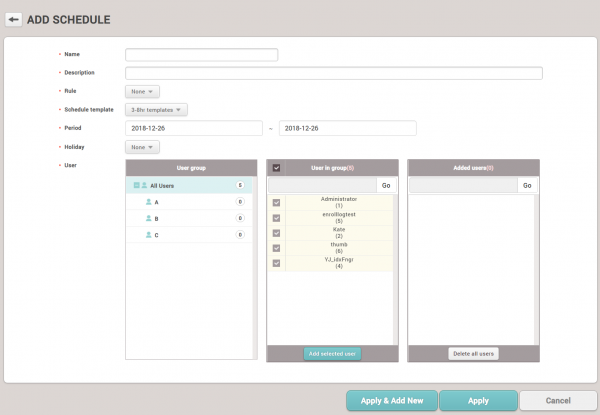Screen dimensions: 600x415
Task: Click in the Name input field
Action: [x=201, y=55]
